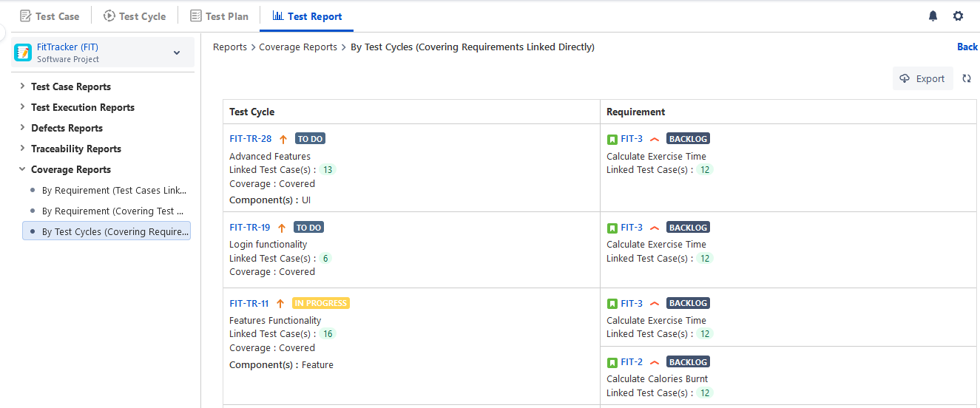
Task: Click the Test Report chart icon
Action: pyautogui.click(x=278, y=16)
